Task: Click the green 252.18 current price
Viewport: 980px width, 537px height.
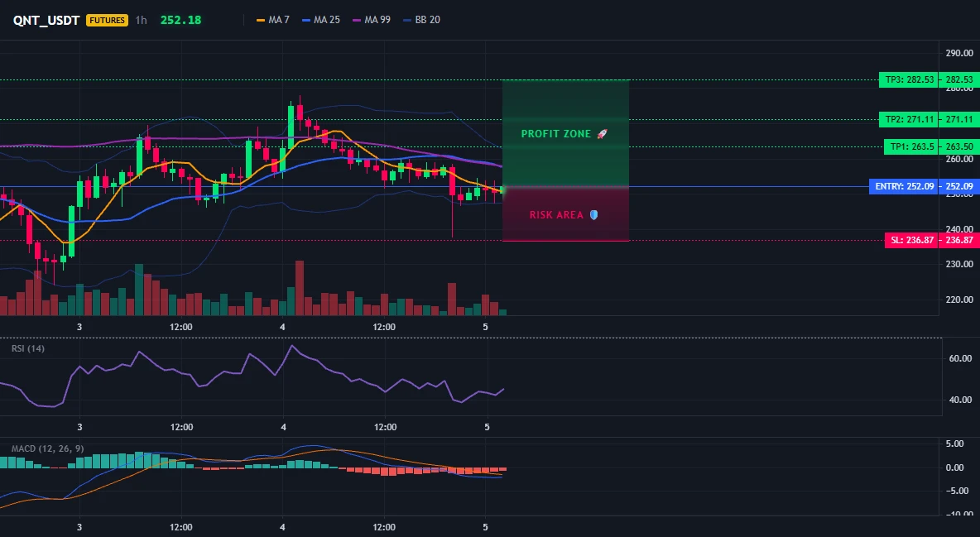Action: click(x=180, y=20)
